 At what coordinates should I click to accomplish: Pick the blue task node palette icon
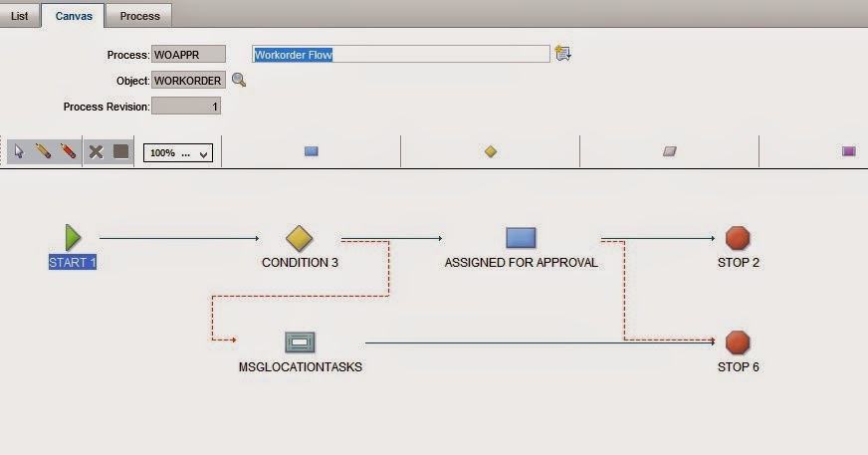point(312,151)
